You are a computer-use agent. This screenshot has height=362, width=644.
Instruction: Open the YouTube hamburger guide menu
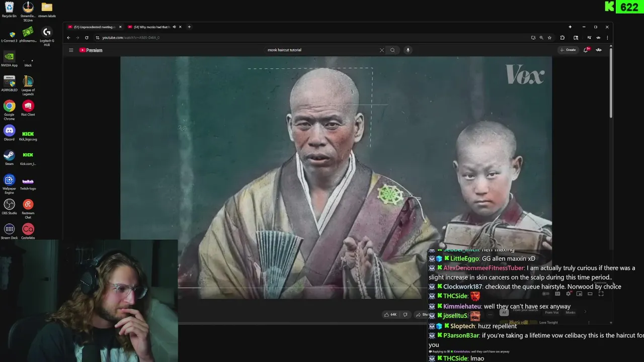click(x=71, y=50)
